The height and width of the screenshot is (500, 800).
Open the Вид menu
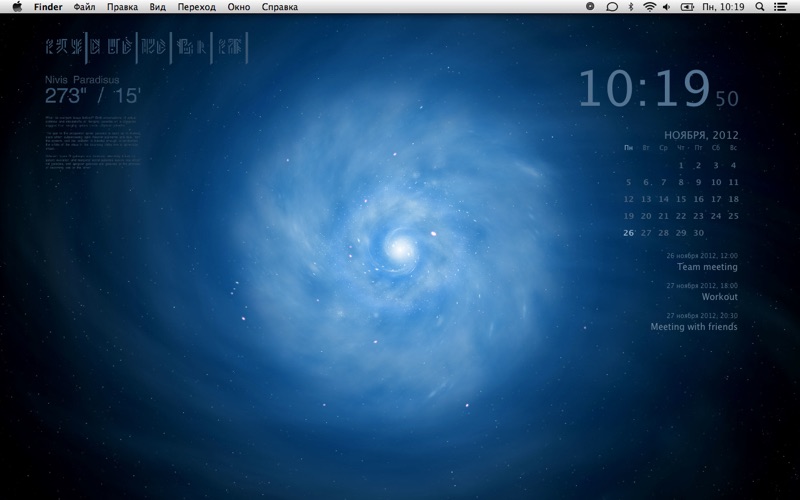click(158, 7)
